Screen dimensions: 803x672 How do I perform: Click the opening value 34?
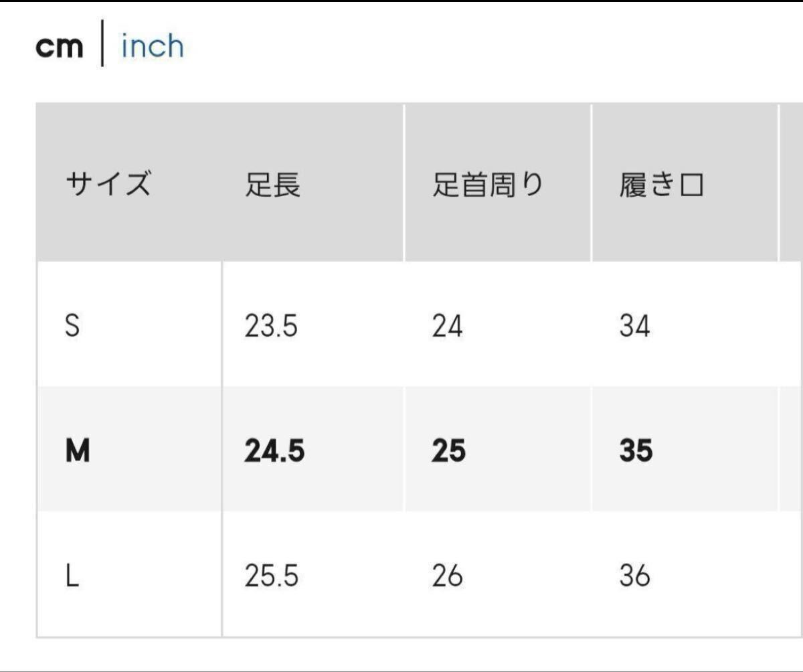tap(634, 327)
